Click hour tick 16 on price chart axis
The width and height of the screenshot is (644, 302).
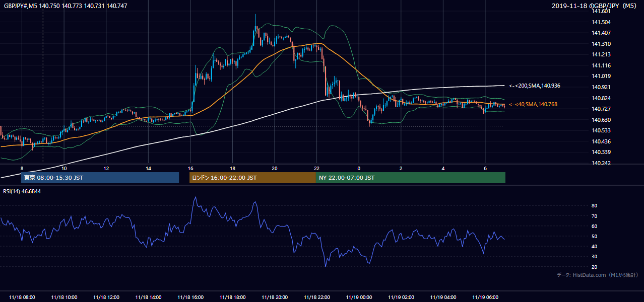190,168
